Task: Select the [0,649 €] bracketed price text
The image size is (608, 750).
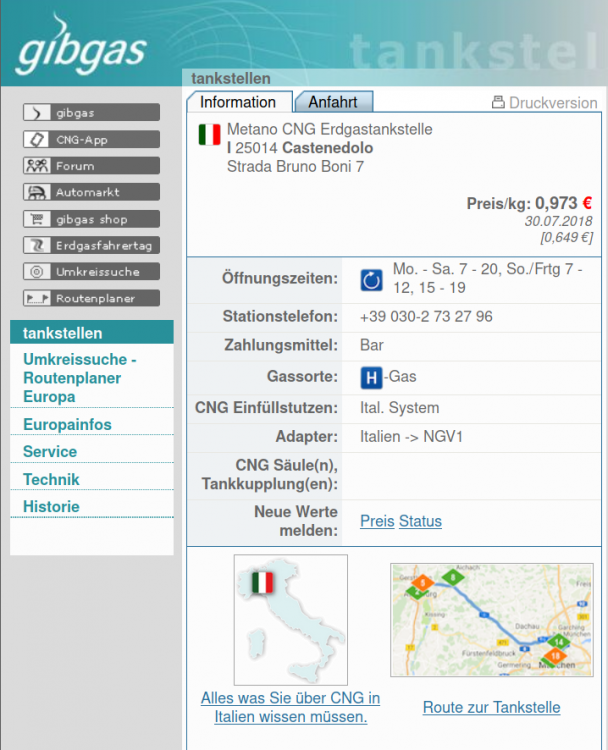Action: [x=566, y=237]
